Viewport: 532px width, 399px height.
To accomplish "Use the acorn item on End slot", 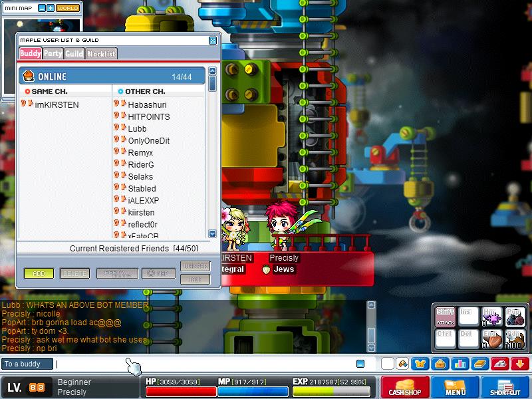I will coord(492,338).
